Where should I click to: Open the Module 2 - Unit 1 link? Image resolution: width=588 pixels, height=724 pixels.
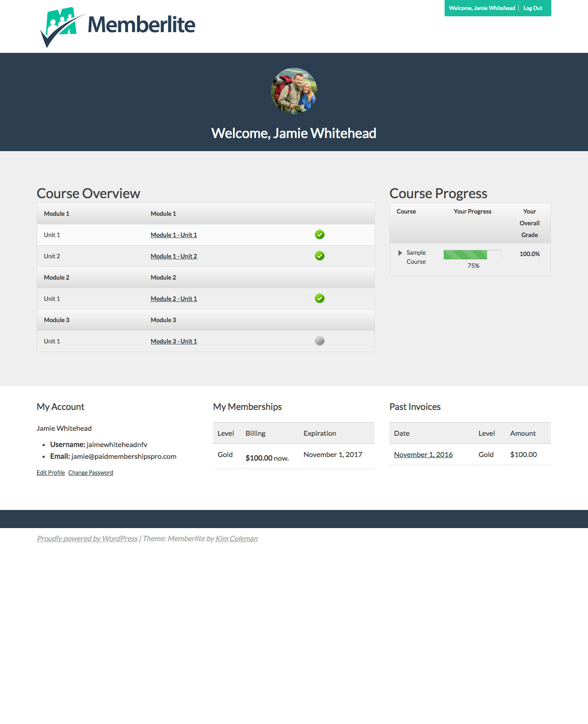pos(174,299)
